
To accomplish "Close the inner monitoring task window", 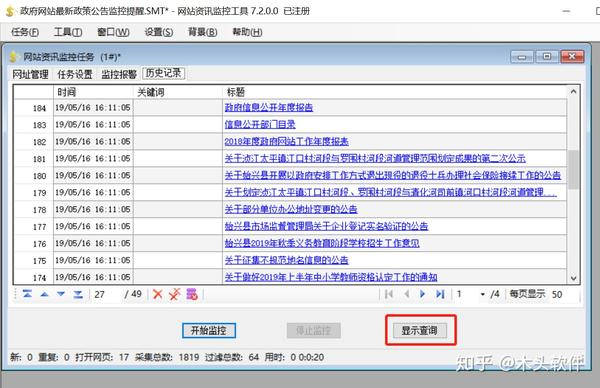I will pos(572,57).
